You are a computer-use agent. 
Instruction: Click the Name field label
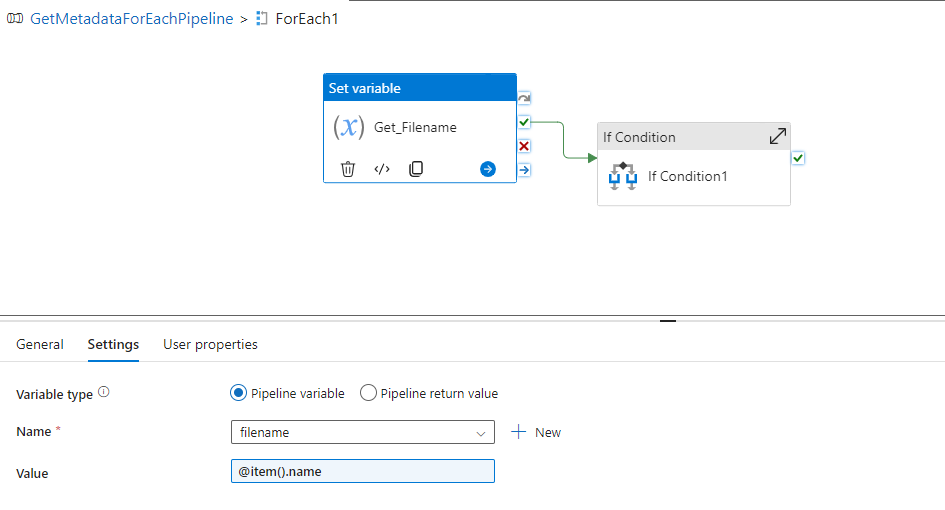click(x=34, y=432)
